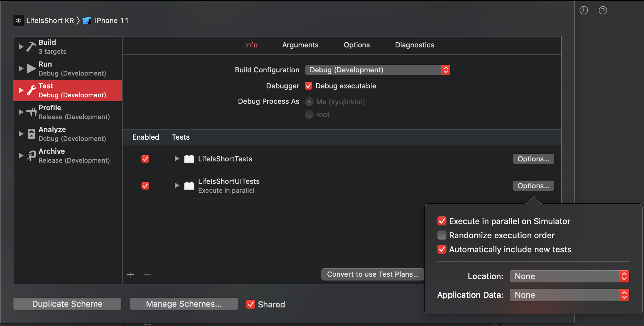Click Convert to use Test Plans button
The width and height of the screenshot is (644, 326).
tap(372, 274)
